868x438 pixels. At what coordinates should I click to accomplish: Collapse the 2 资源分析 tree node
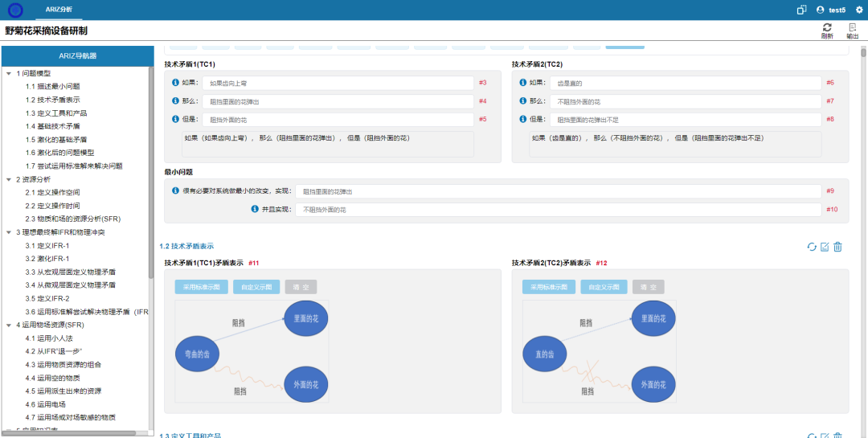click(8, 179)
